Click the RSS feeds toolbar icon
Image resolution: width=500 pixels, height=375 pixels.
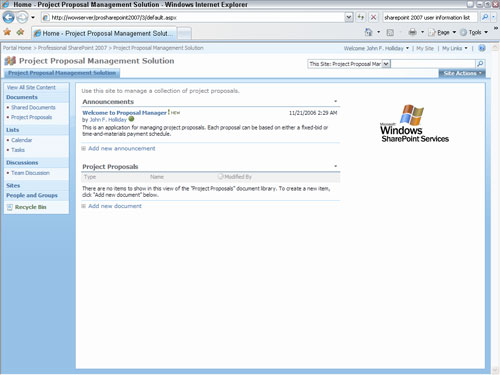click(390, 32)
